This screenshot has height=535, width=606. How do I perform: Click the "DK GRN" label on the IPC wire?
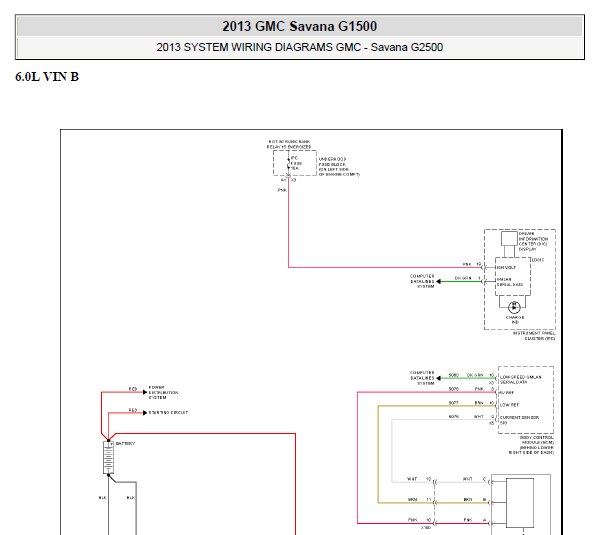coord(463,278)
